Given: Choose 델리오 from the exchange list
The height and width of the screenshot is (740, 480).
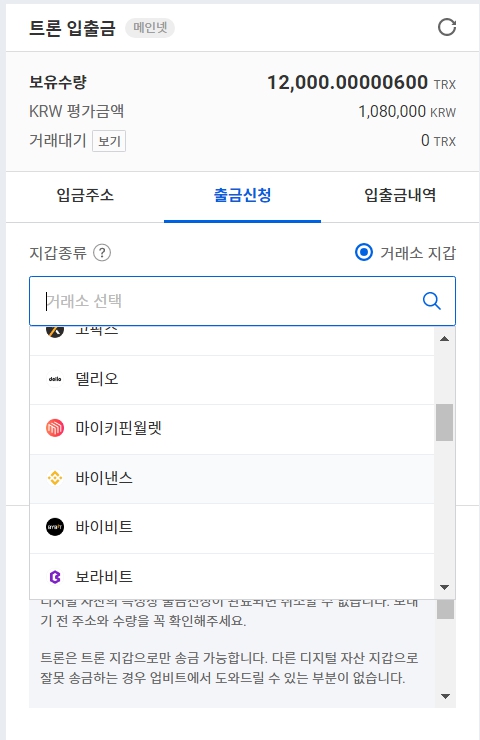Looking at the screenshot, I should (232, 380).
